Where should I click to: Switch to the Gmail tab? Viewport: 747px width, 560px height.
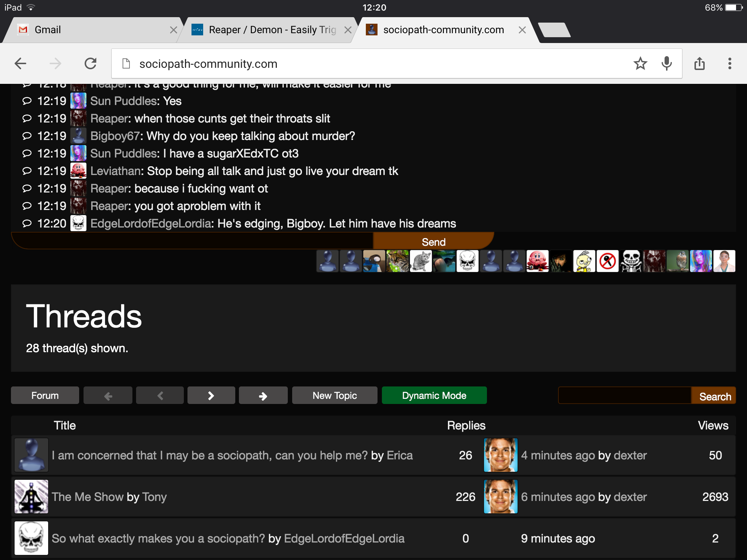click(91, 30)
